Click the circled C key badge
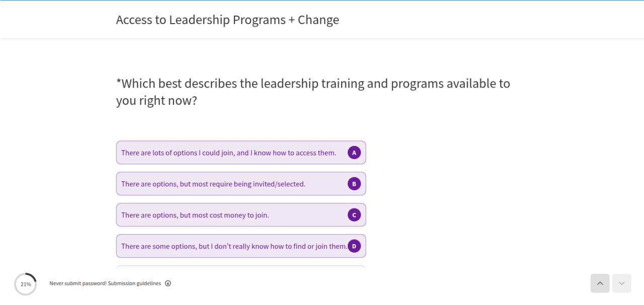This screenshot has width=644, height=305. pyautogui.click(x=354, y=215)
